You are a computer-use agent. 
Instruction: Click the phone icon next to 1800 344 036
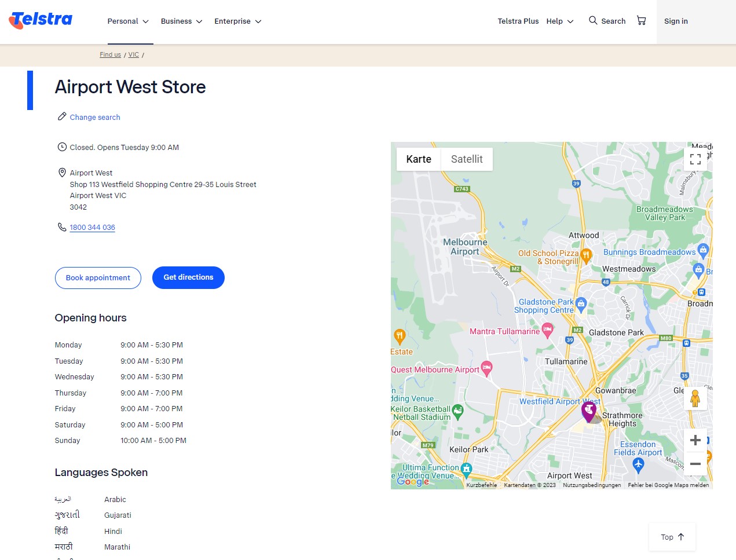(x=62, y=227)
